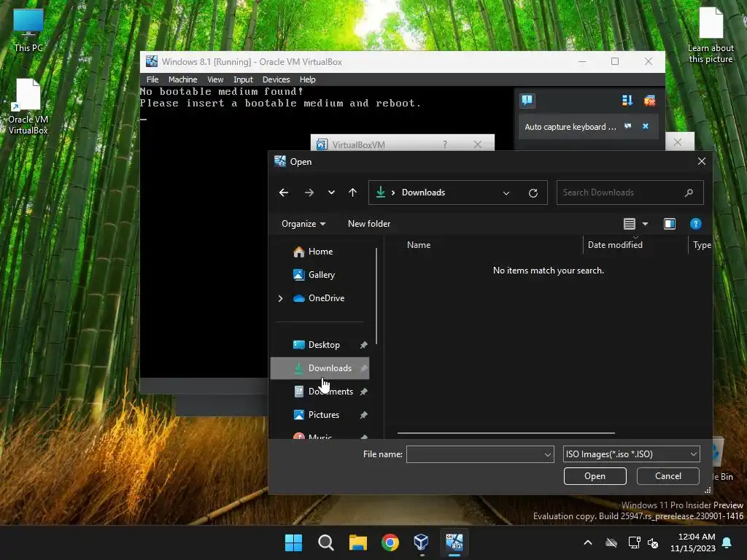Click the notification details arrow icon
Image resolution: width=747 pixels, height=560 pixels.
[x=628, y=126]
